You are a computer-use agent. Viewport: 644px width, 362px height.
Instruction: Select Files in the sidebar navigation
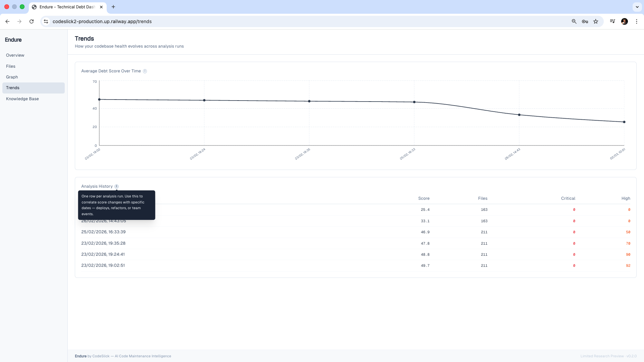pyautogui.click(x=11, y=66)
